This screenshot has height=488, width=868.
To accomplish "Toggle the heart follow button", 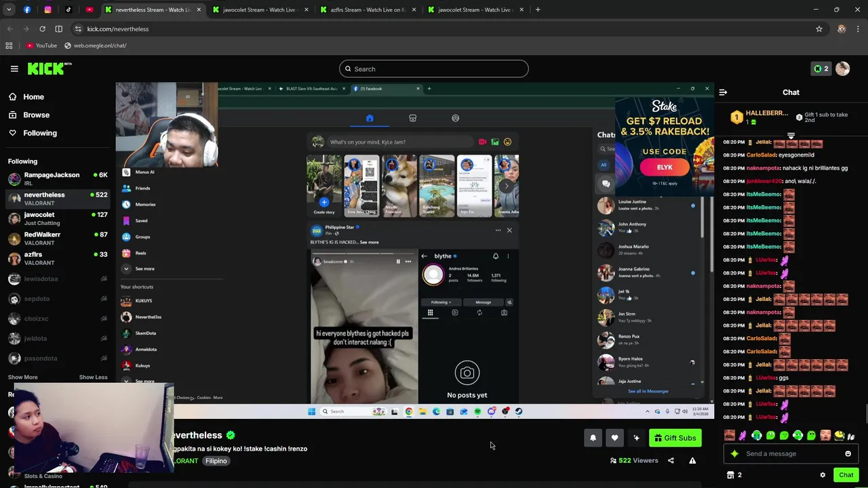I will [x=614, y=438].
